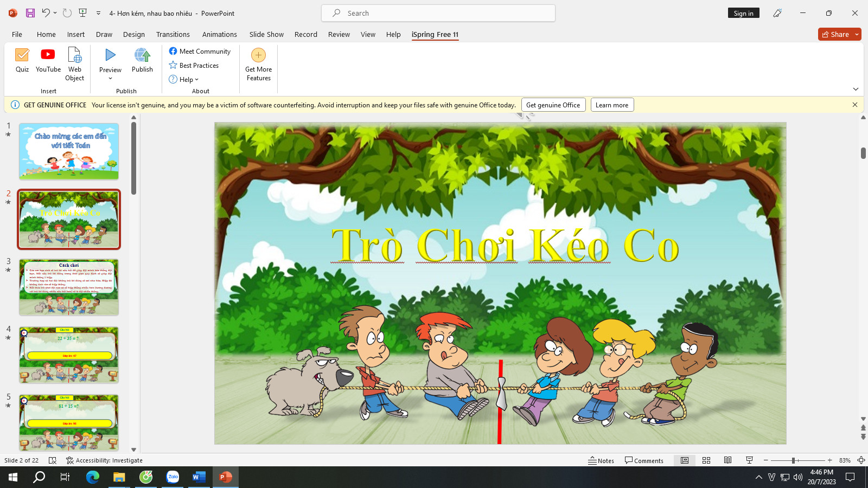This screenshot has height=488, width=868.
Task: Toggle Normal view button in status bar
Action: click(685, 460)
